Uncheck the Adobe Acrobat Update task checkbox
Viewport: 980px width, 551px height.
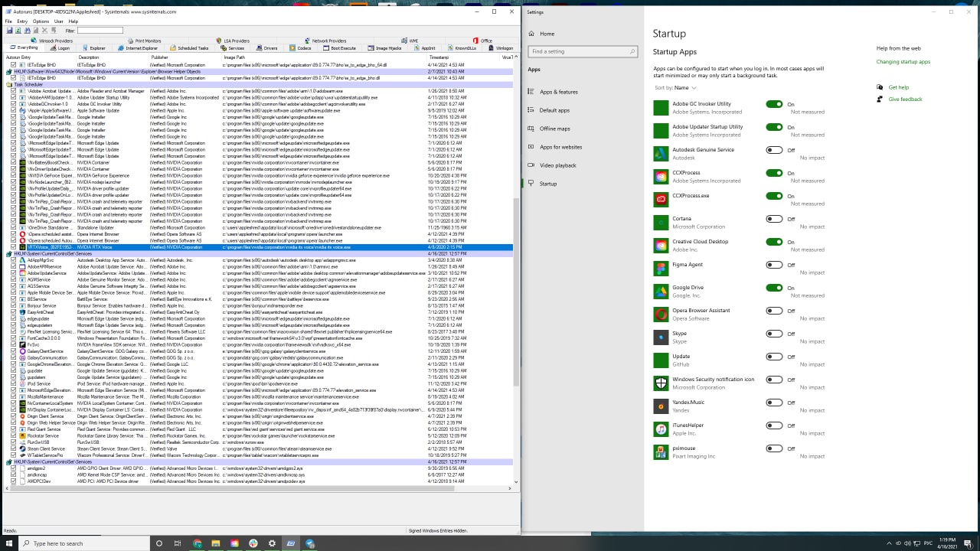(14, 91)
